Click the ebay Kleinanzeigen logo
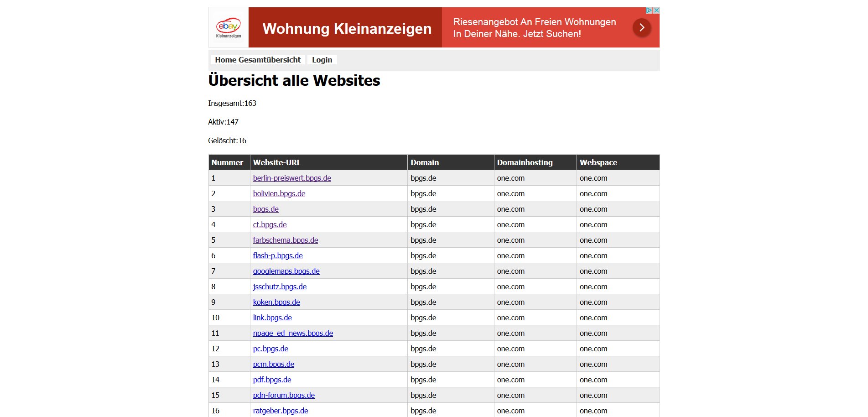The image size is (868, 417). 228,27
